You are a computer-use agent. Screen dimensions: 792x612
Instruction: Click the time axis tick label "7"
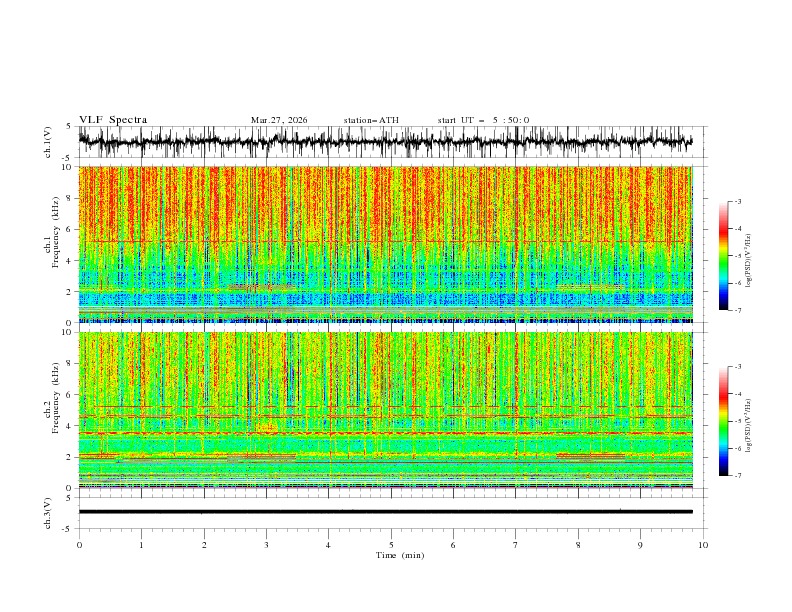coord(516,545)
